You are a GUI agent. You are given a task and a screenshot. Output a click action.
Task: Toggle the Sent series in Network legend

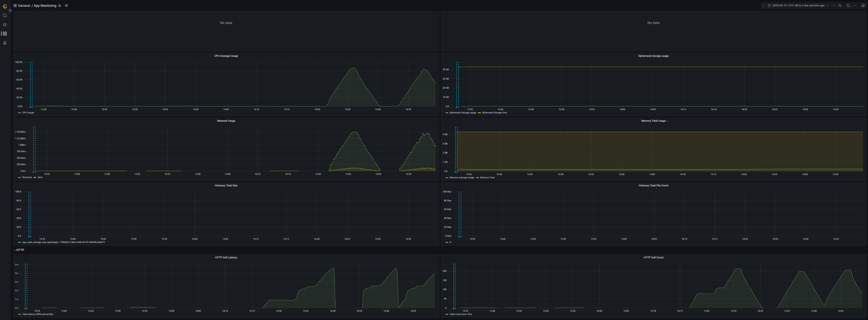pos(40,178)
